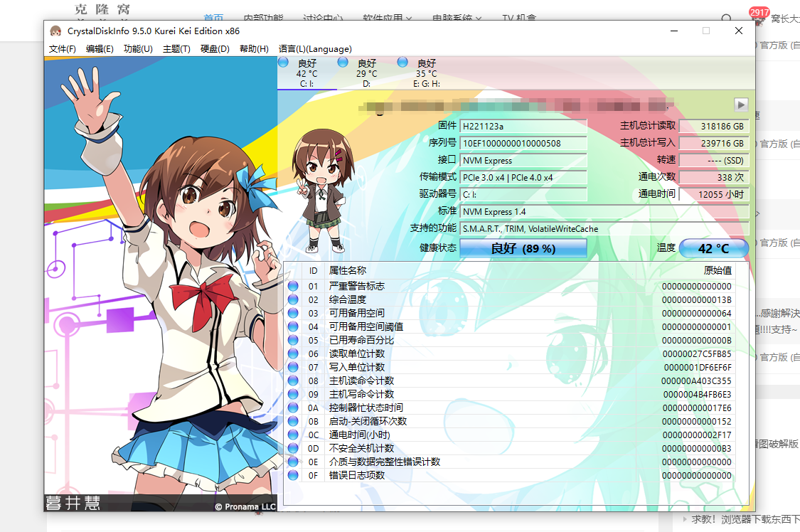Click raw value 0000001DF6EF6F
Viewport: 800px width, 532px height.
tap(698, 367)
